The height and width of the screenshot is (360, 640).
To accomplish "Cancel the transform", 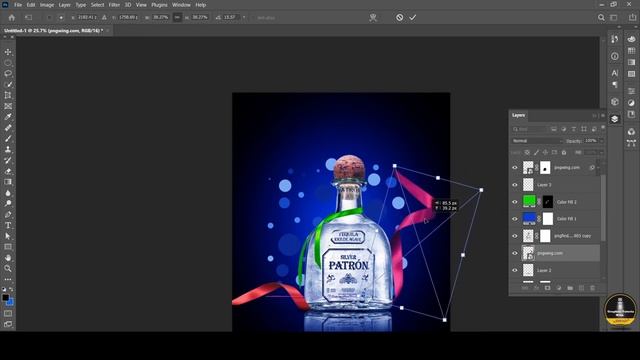I will point(400,18).
